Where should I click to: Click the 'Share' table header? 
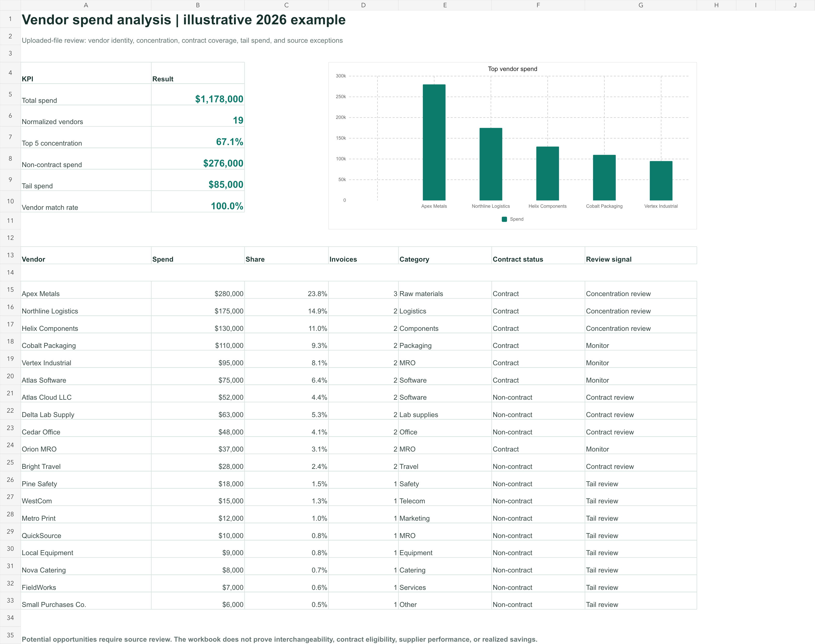[287, 255]
